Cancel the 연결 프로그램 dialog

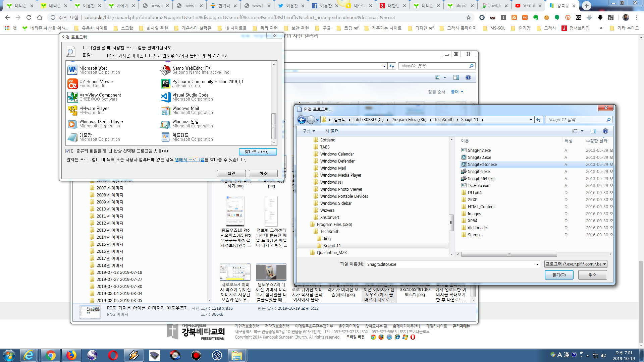(x=263, y=173)
